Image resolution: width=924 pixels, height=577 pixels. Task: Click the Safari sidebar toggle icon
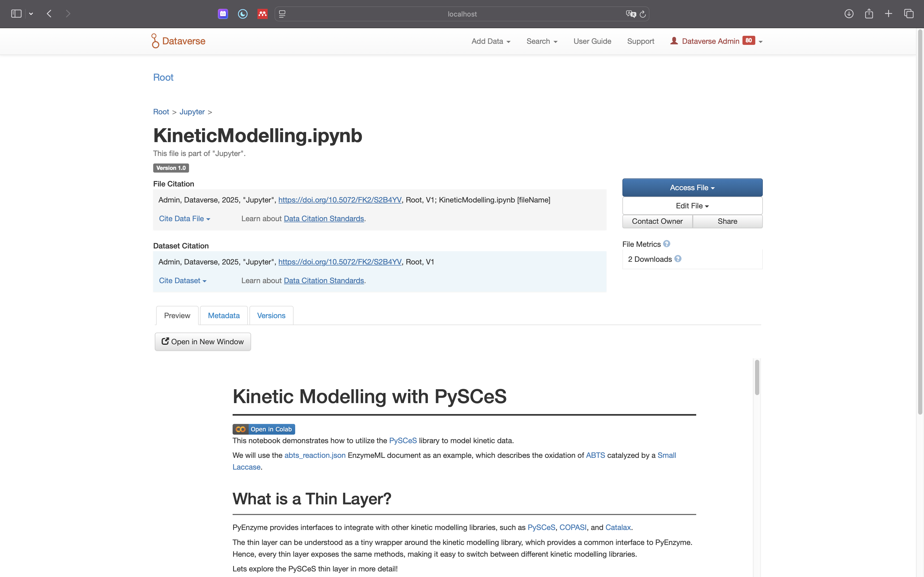click(16, 14)
